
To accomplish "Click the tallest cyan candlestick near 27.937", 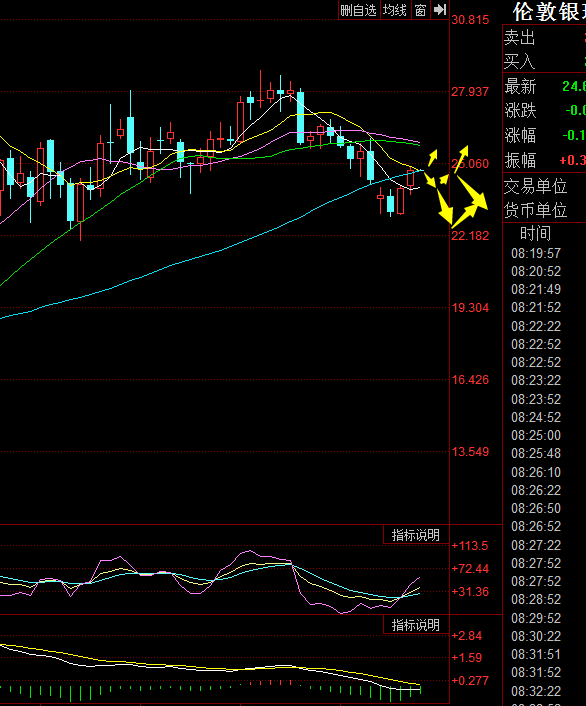I will coord(300,118).
